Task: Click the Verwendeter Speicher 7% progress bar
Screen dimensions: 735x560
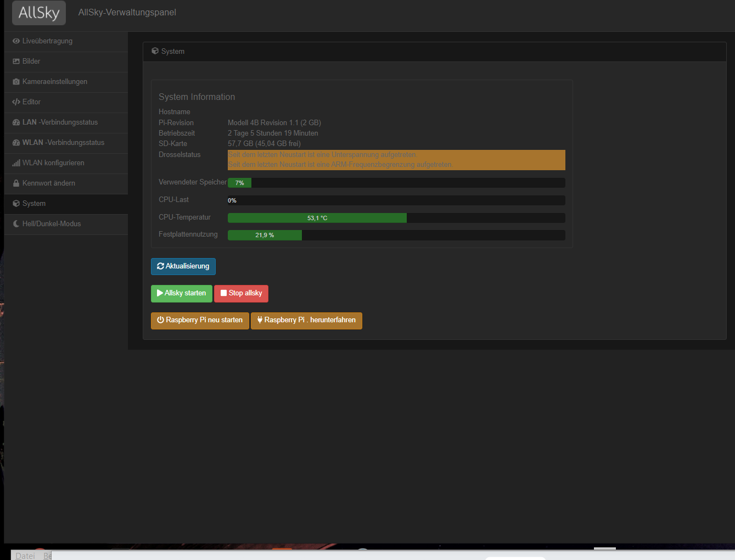Action: 396,183
